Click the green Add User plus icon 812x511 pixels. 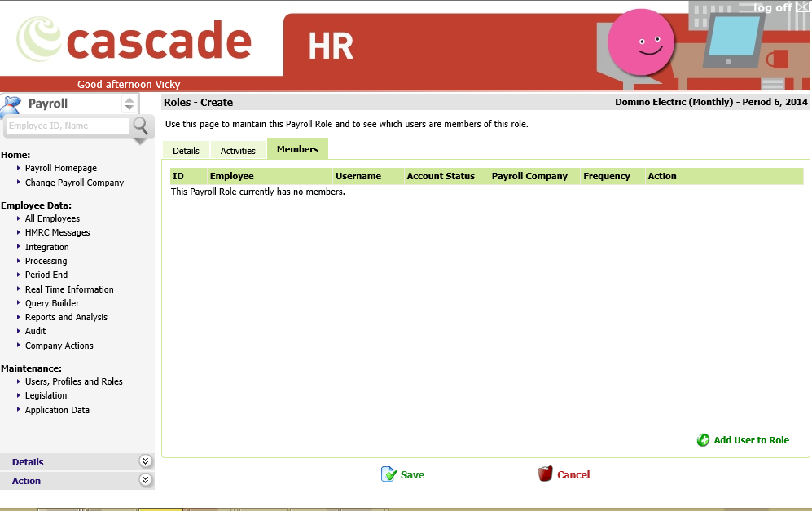point(703,440)
